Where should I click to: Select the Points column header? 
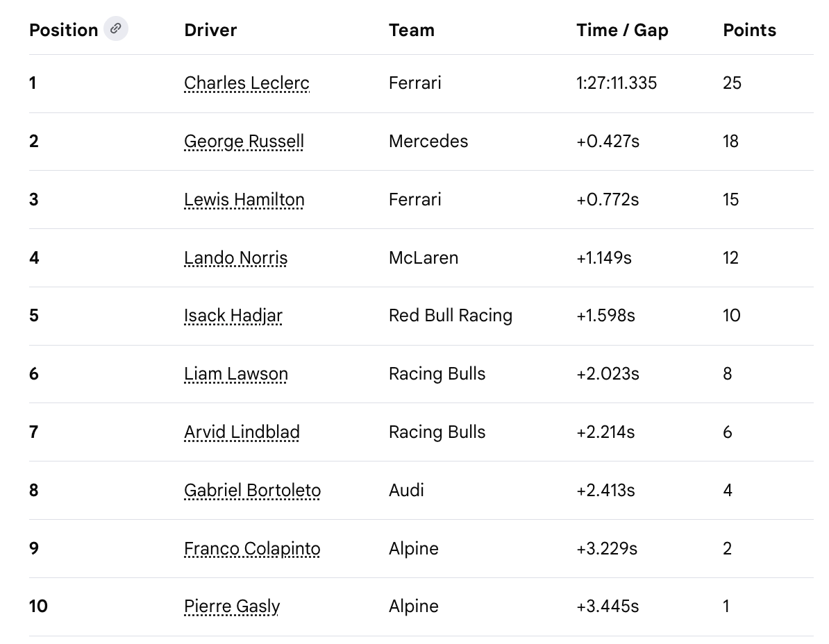pos(749,30)
